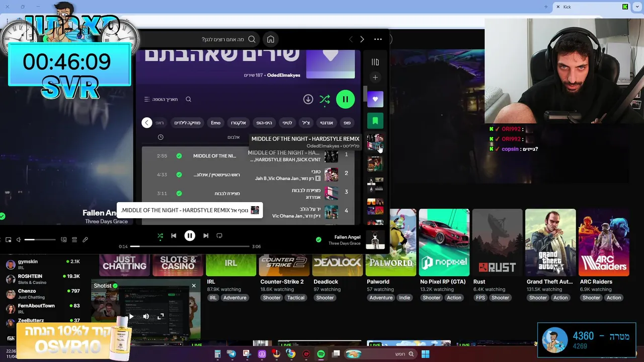Expand the Shotist mini player to fullscreen
This screenshot has width=644, height=362.
pos(160,316)
